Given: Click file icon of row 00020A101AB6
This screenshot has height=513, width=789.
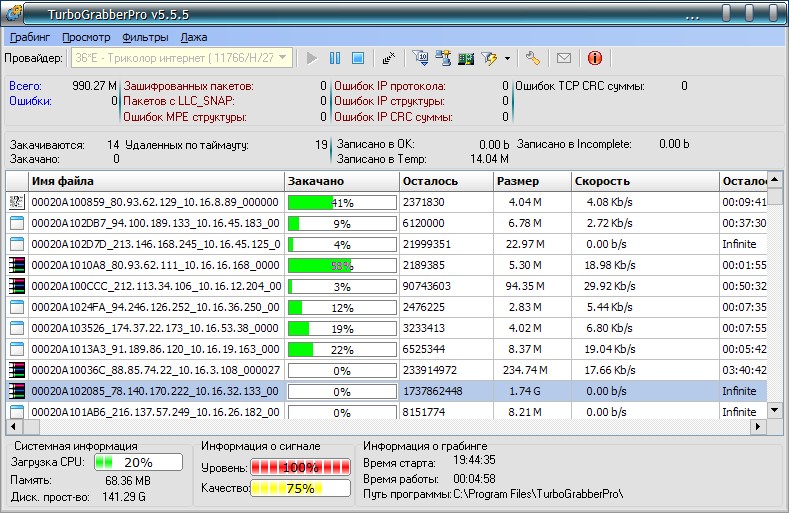Looking at the screenshot, I should coord(17,411).
